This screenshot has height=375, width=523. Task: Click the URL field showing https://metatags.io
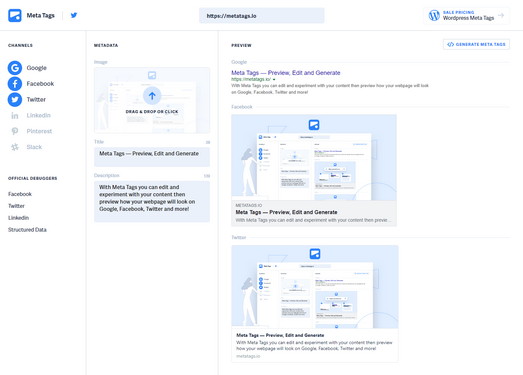click(x=262, y=16)
